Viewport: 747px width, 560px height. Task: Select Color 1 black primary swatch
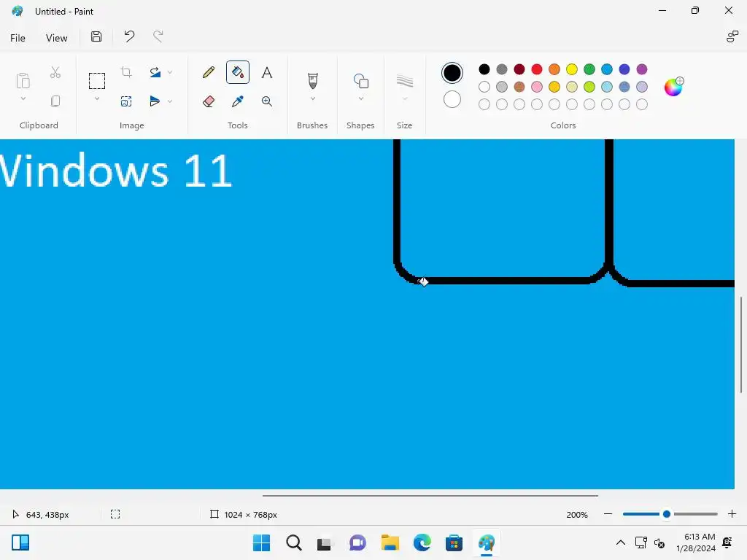(452, 72)
